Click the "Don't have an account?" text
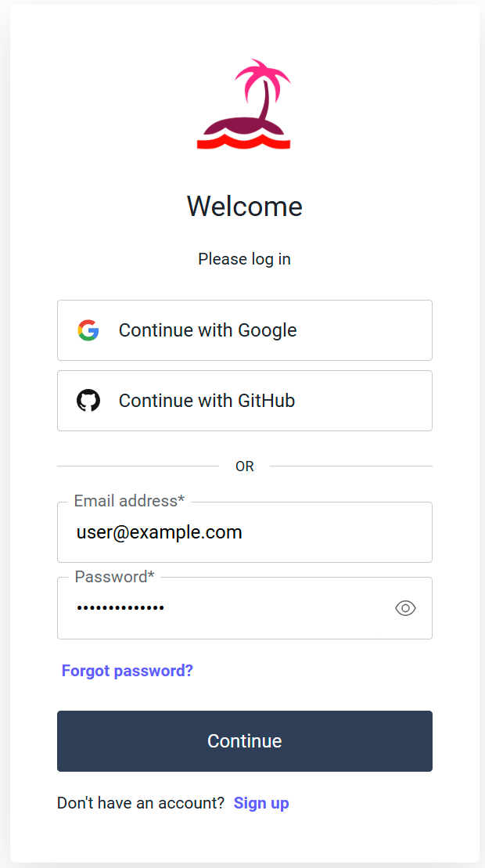 pos(141,803)
